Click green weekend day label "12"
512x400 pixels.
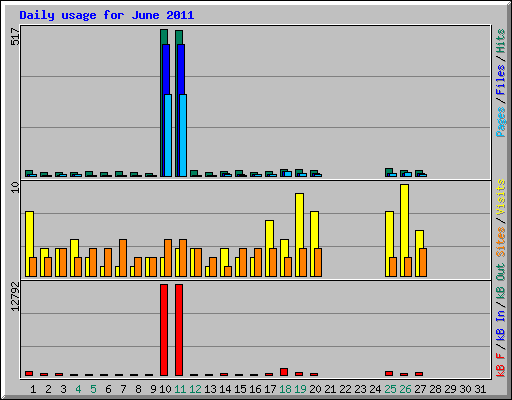tap(195, 389)
